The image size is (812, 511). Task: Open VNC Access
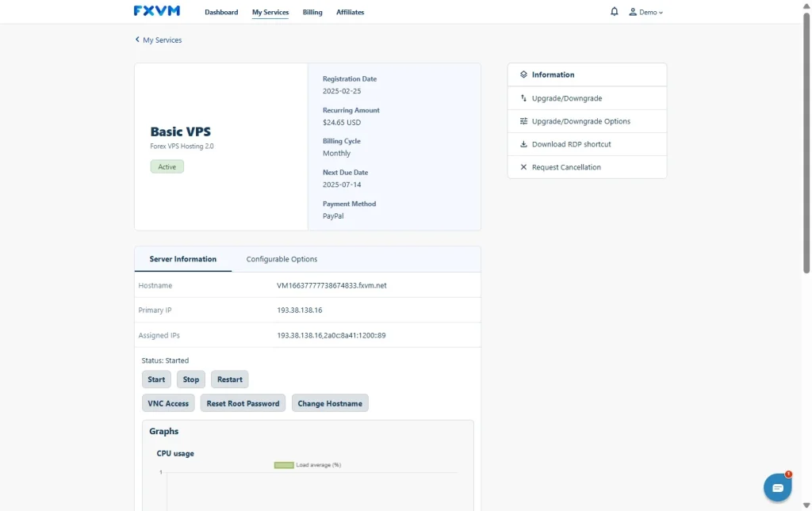coord(168,403)
